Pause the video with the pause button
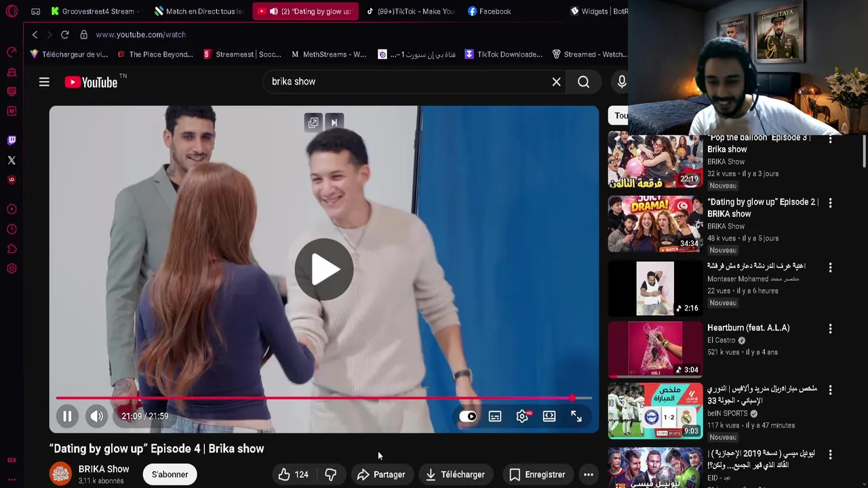The image size is (868, 488). pyautogui.click(x=67, y=416)
